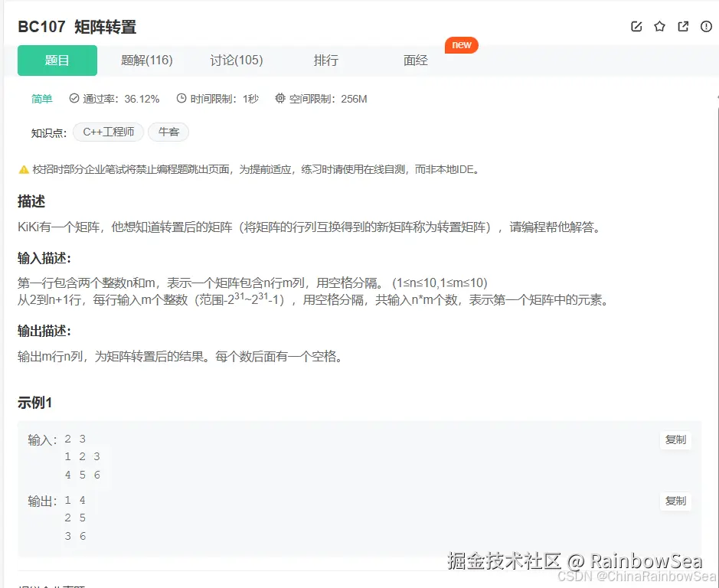Click the 题目 tab header
This screenshot has height=588, width=719.
coord(57,60)
